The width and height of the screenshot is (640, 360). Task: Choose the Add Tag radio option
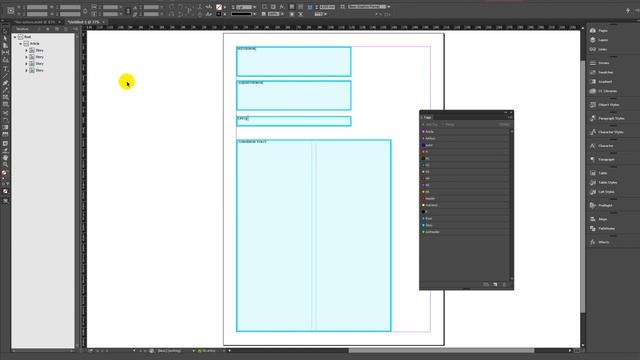tap(430, 124)
